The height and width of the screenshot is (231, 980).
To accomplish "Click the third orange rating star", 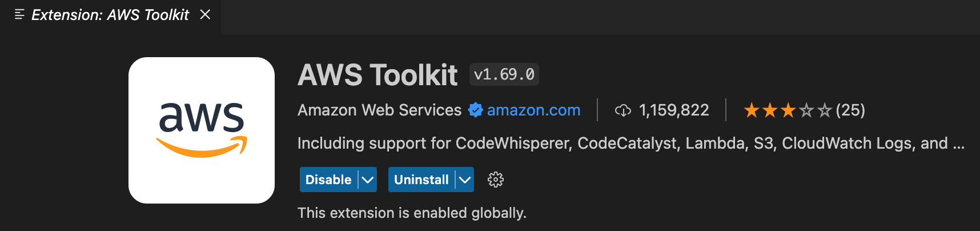I will (788, 110).
